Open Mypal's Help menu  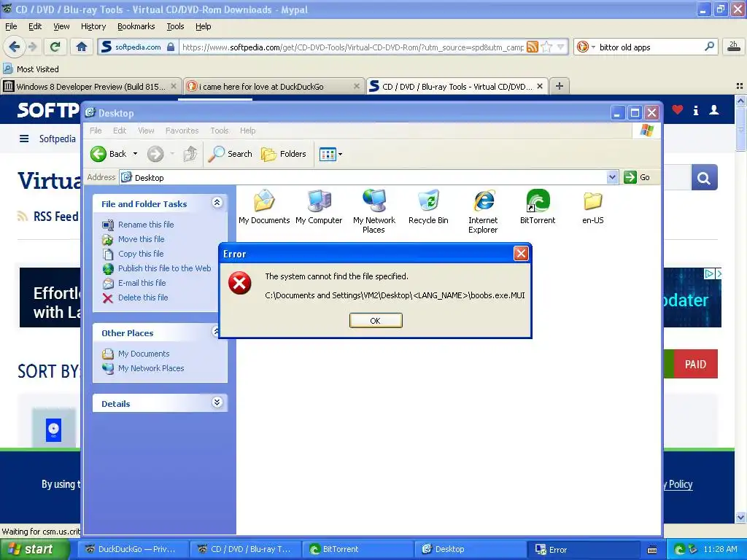click(x=204, y=27)
